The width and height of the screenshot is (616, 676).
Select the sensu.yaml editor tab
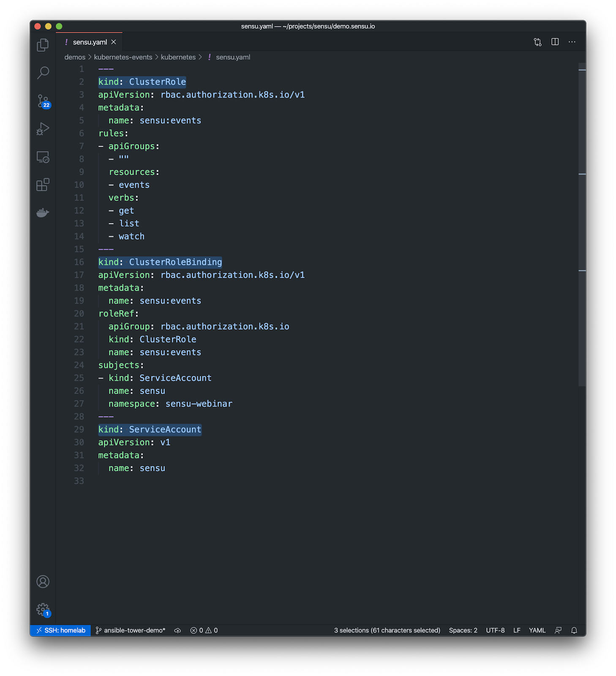(x=89, y=42)
